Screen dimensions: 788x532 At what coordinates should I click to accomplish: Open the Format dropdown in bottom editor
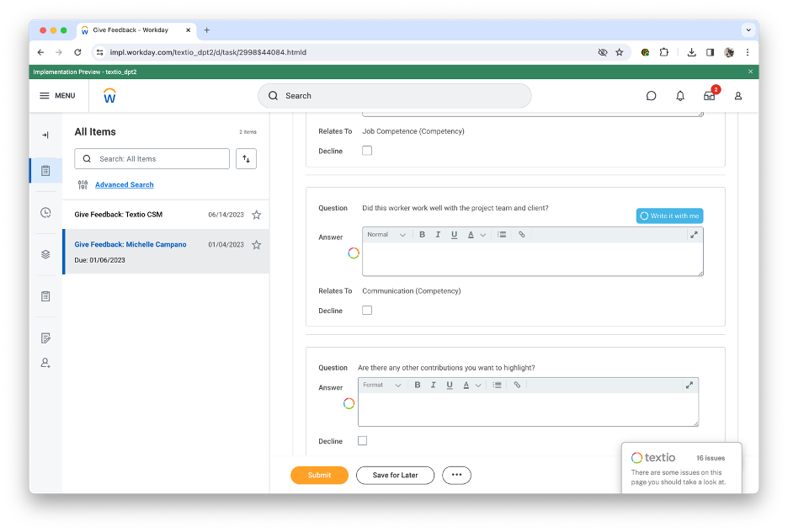(x=381, y=384)
